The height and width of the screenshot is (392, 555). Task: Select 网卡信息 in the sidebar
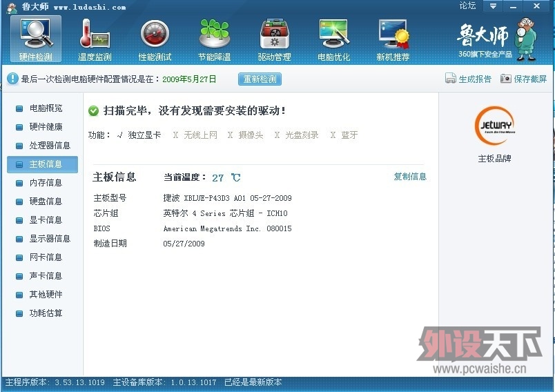43,257
